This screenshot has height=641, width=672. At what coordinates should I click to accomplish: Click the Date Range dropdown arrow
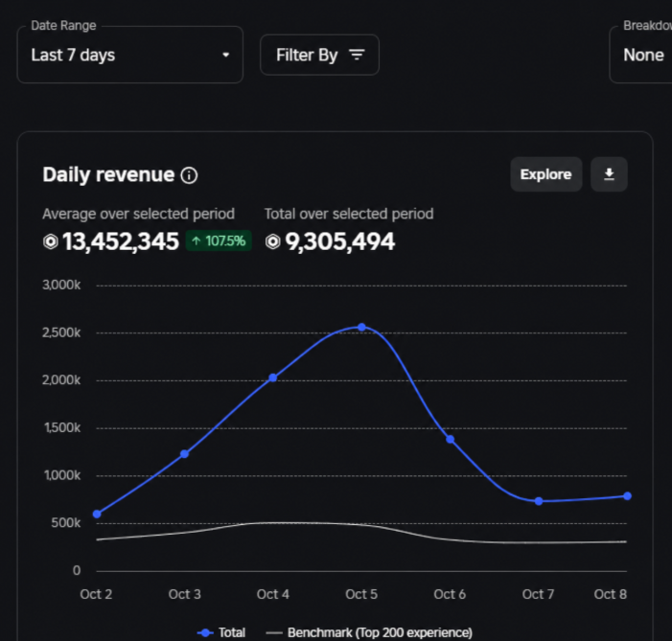[x=226, y=55]
